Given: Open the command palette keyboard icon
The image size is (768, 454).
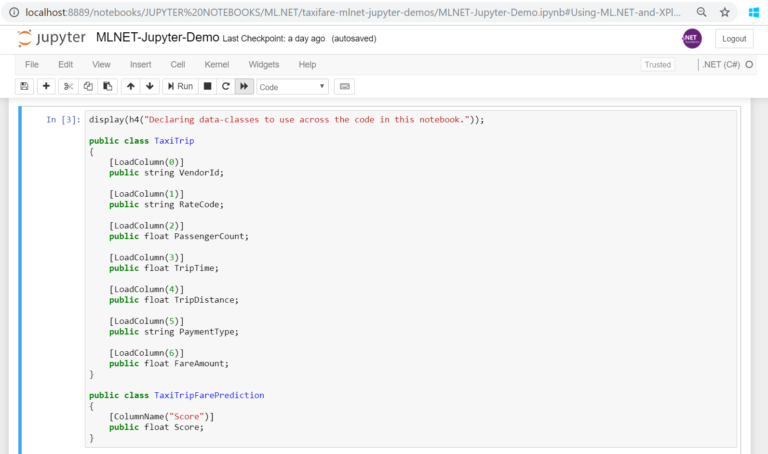Looking at the screenshot, I should coord(345,86).
